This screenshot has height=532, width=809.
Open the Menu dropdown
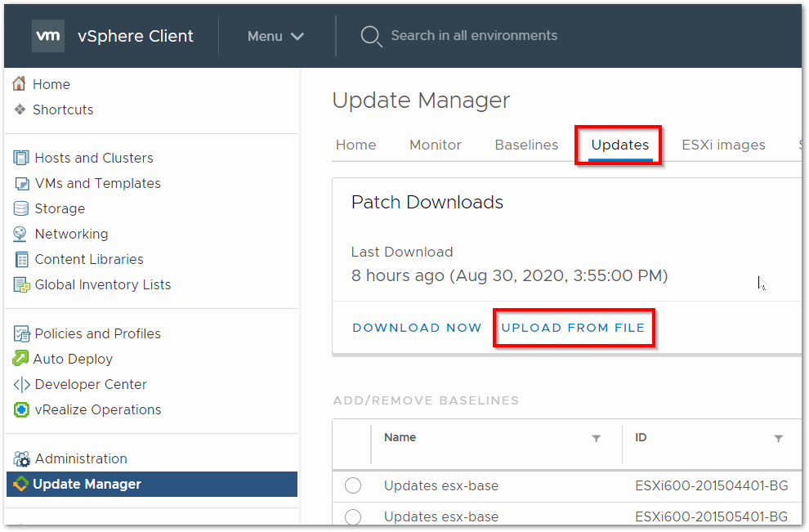[x=275, y=36]
